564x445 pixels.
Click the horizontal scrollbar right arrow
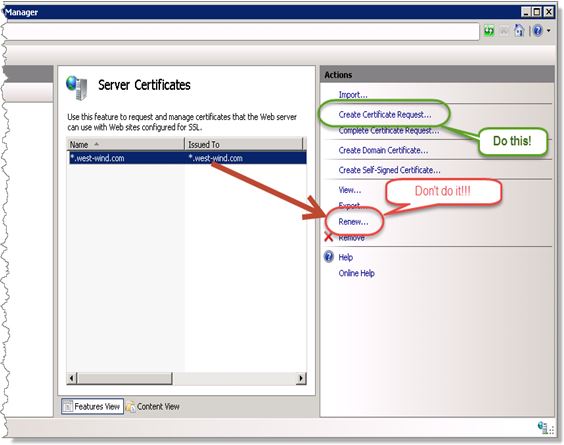(x=301, y=378)
